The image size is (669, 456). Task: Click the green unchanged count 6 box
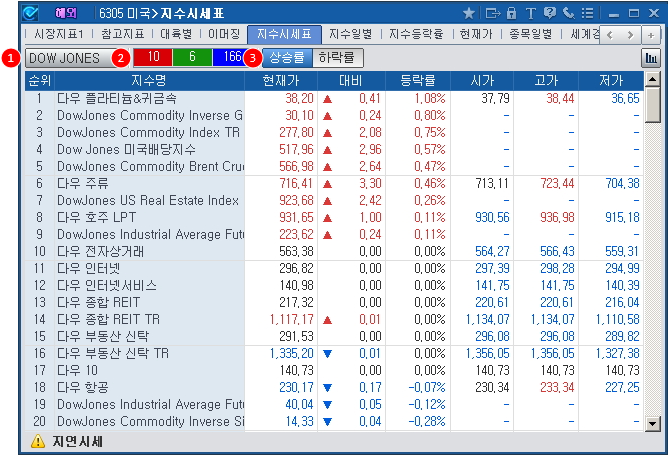coord(192,58)
